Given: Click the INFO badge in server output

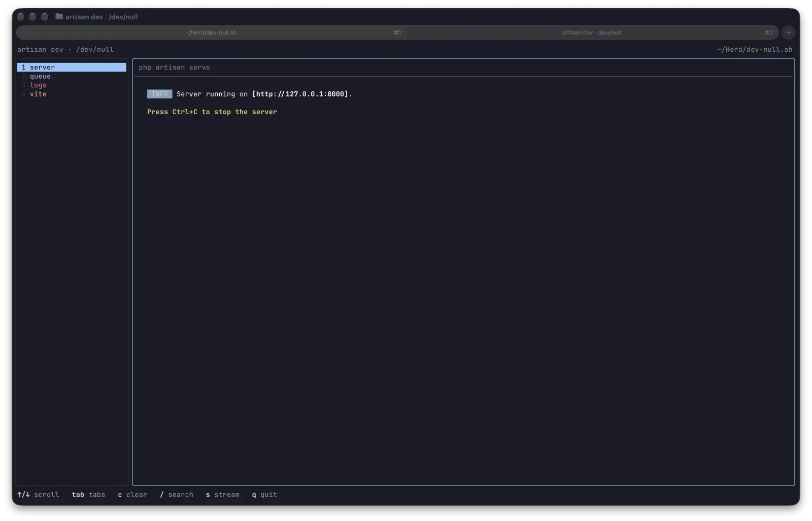Looking at the screenshot, I should click(159, 94).
